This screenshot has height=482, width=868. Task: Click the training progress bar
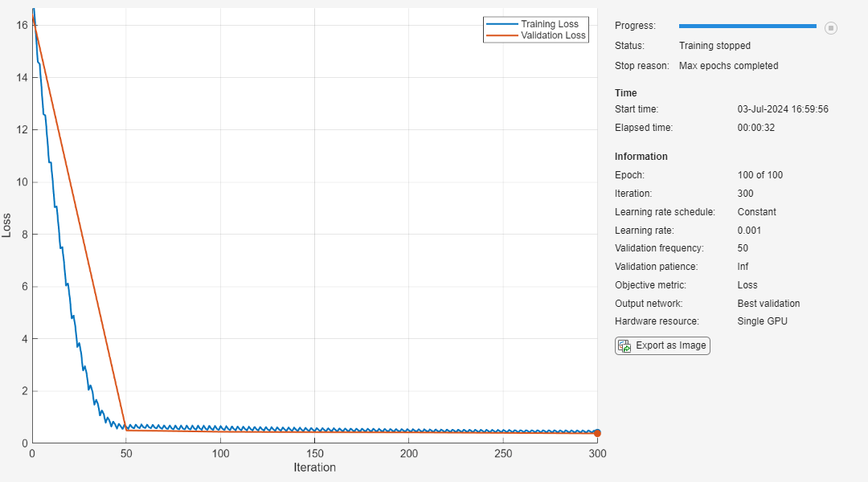[747, 27]
